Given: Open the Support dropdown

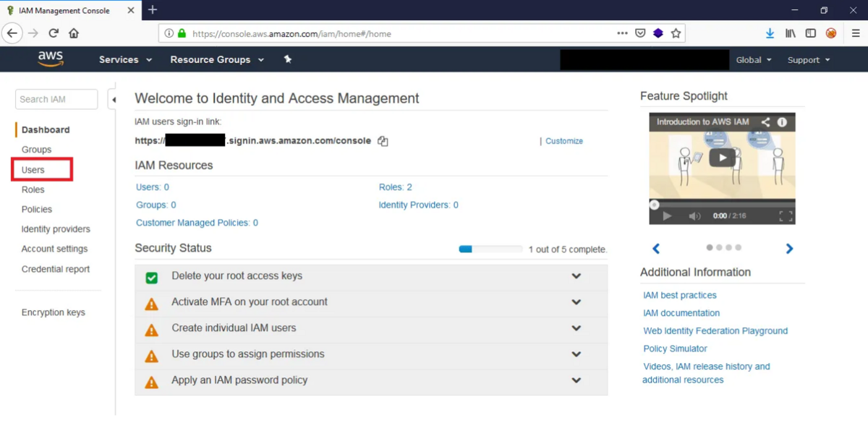Looking at the screenshot, I should coord(809,60).
